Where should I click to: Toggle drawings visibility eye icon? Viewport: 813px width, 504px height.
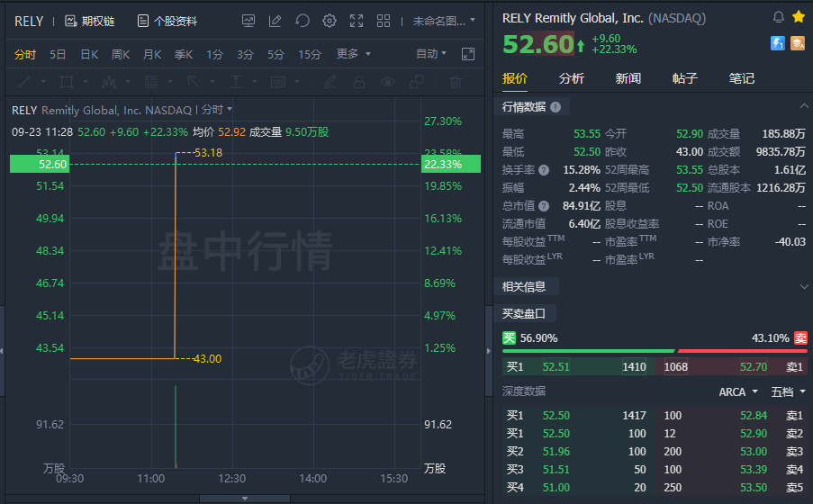pos(388,82)
